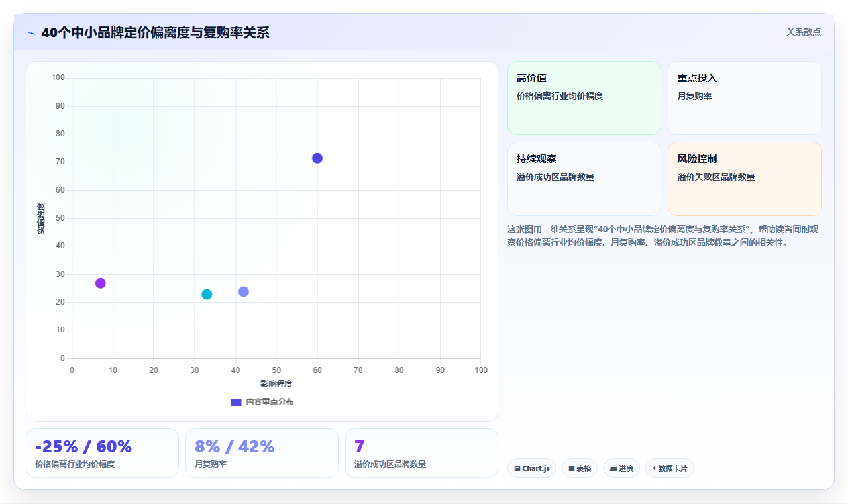Click the Chart.js tag chip
This screenshot has height=504, width=848.
coord(532,468)
